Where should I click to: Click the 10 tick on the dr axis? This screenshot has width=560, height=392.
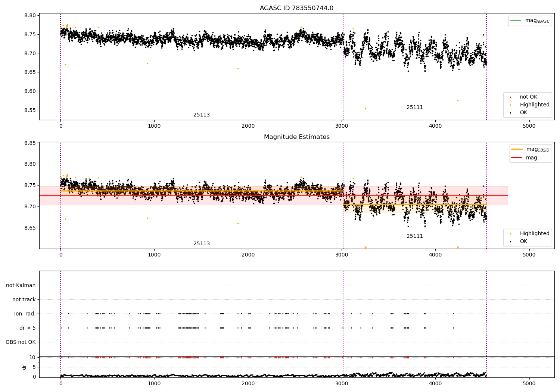(32, 357)
